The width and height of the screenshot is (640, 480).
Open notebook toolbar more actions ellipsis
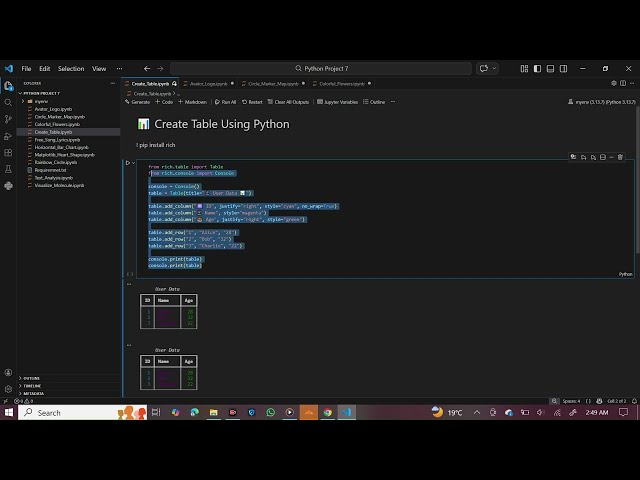(x=393, y=102)
